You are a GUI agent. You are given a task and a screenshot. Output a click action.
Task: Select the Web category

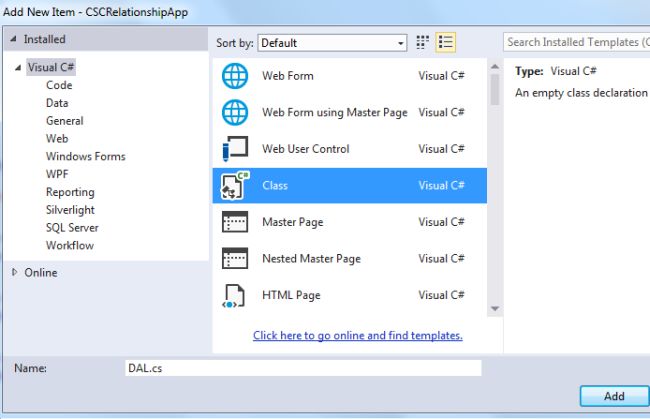57,138
